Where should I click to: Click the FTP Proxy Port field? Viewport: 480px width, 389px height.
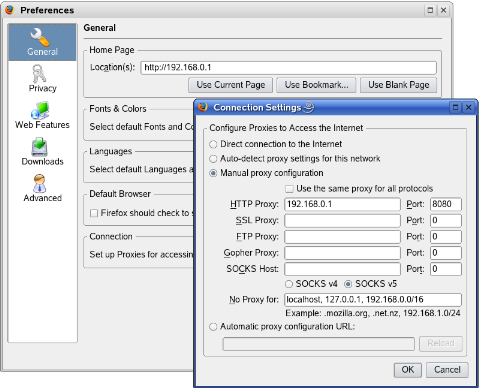click(x=446, y=237)
